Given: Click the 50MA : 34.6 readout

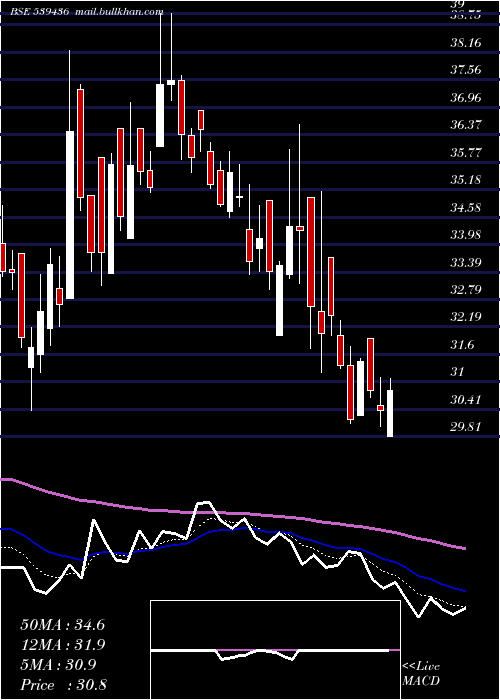Looking at the screenshot, I should [x=62, y=625].
